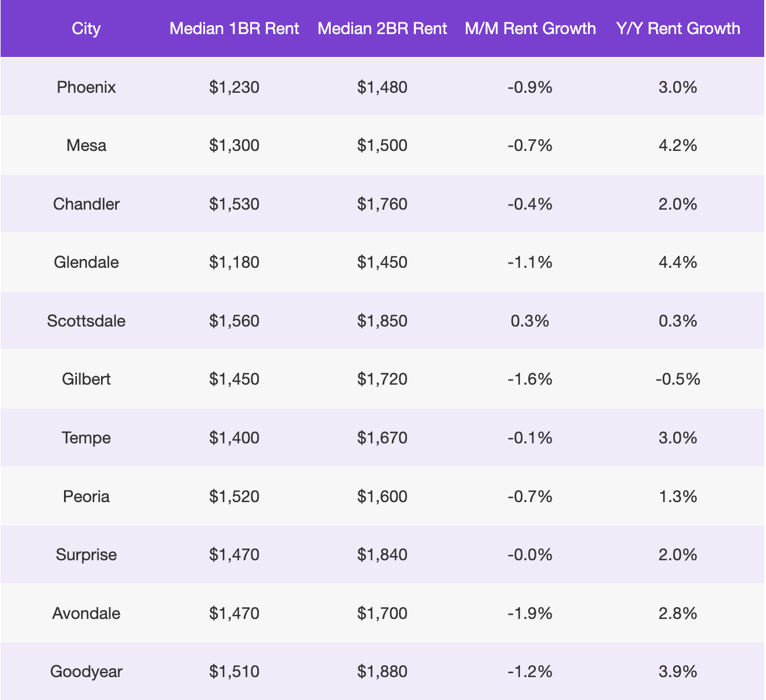766x700 pixels.
Task: Select Mesa's 4.2% yearly growth value
Action: coord(678,145)
